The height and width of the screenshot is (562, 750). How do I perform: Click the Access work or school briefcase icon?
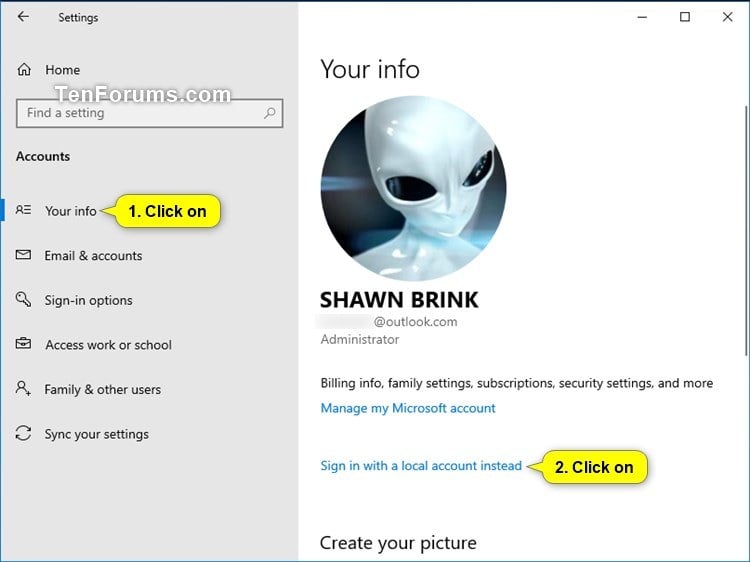(x=23, y=344)
